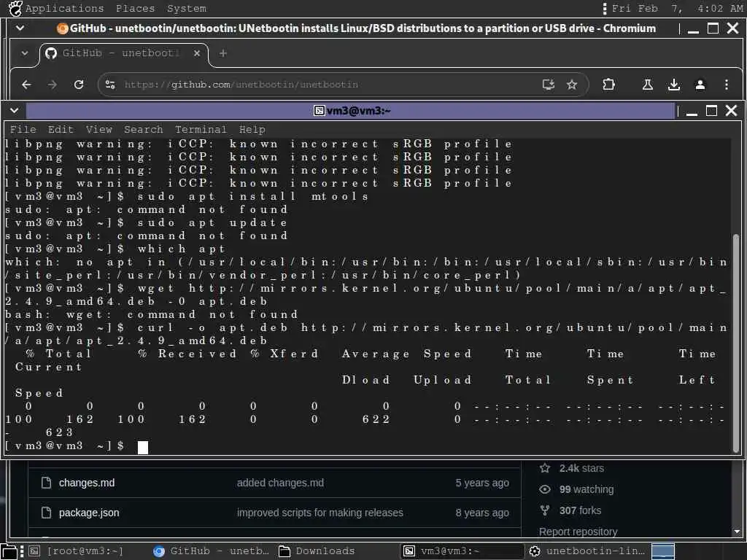Open the Chromium profile icon

(x=700, y=85)
